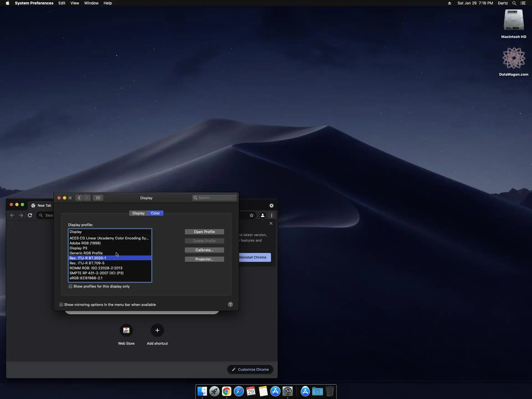Switch to the Display tab

pyautogui.click(x=138, y=213)
